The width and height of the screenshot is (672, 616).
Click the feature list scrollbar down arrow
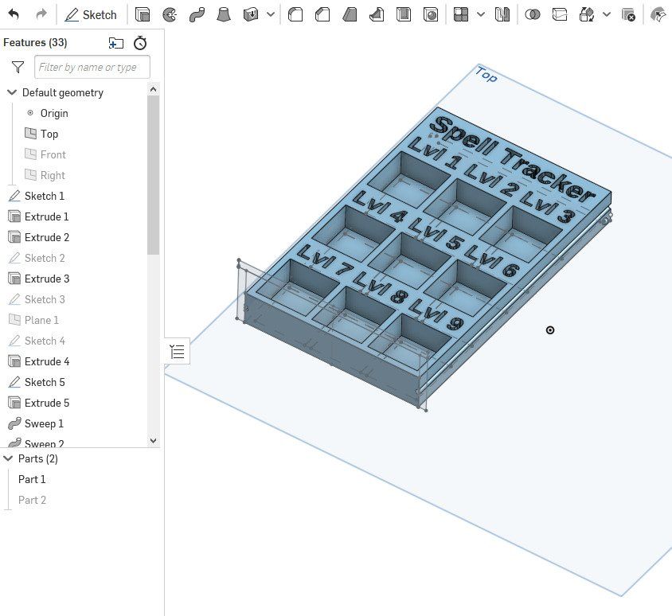[154, 440]
